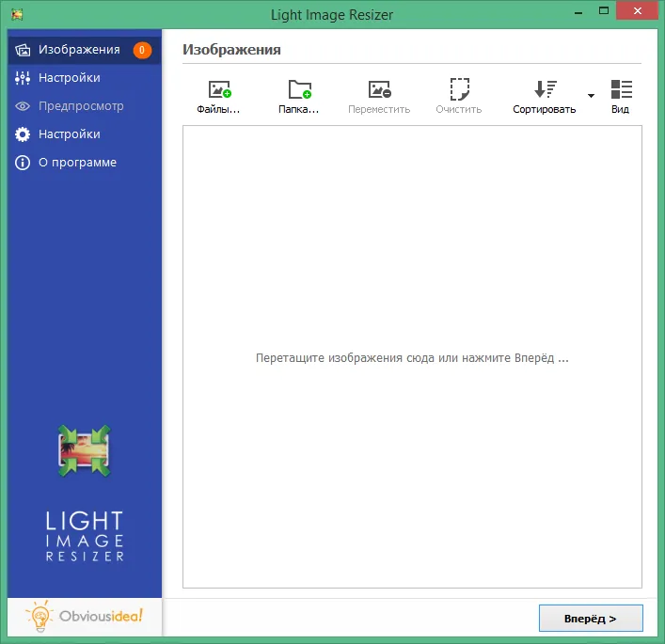Click the app icon in title bar
665x644 pixels.
coord(17,14)
